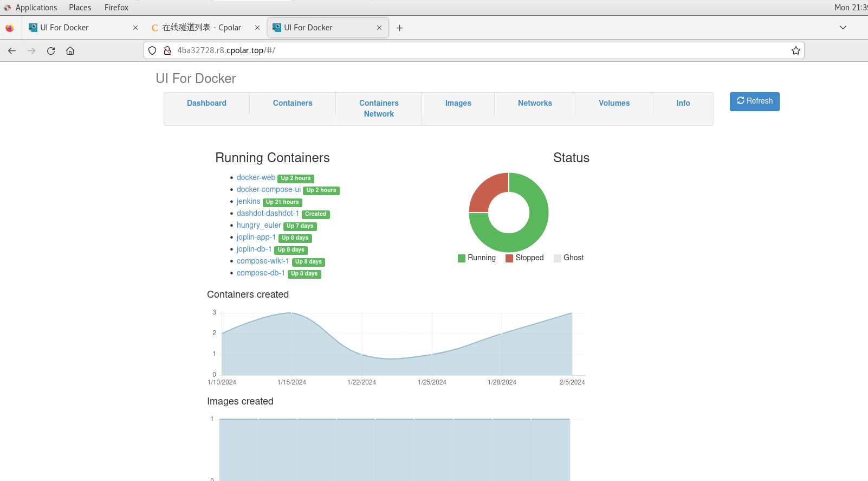This screenshot has height=481, width=868.
Task: Bookmark this page with the star icon
Action: (796, 50)
